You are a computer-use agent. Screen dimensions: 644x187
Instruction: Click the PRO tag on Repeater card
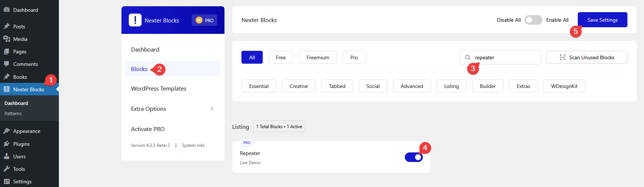click(x=247, y=142)
